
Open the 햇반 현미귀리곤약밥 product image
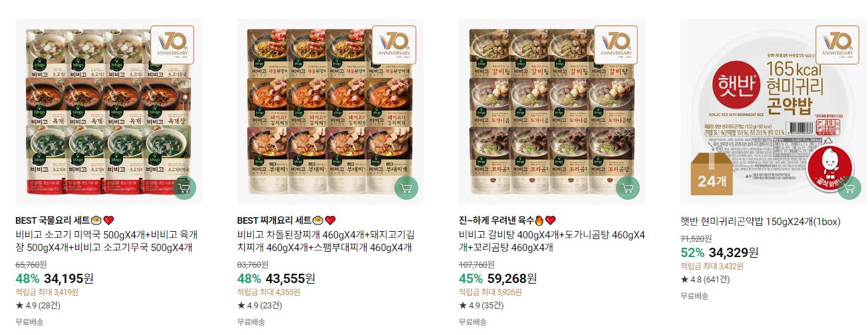(x=774, y=112)
